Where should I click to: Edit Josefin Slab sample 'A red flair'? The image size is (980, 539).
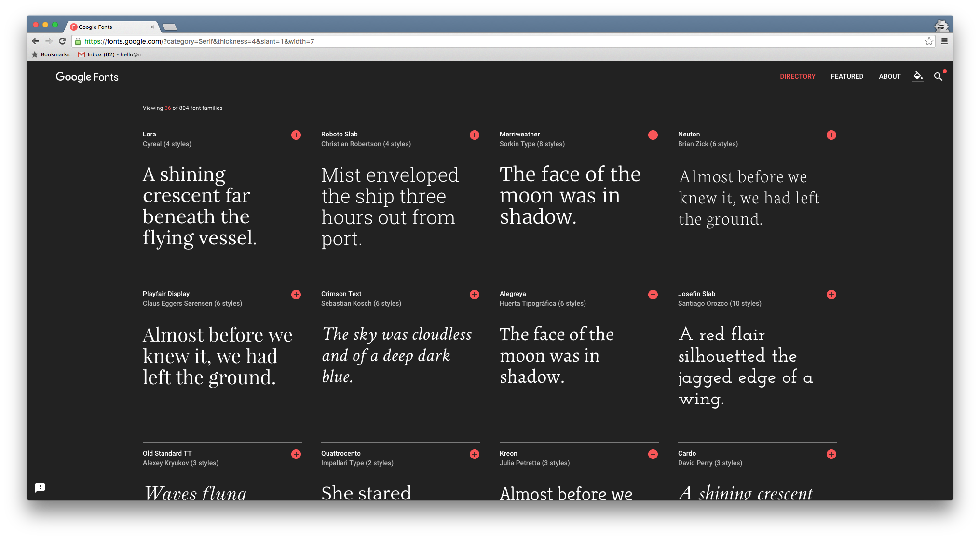click(746, 366)
